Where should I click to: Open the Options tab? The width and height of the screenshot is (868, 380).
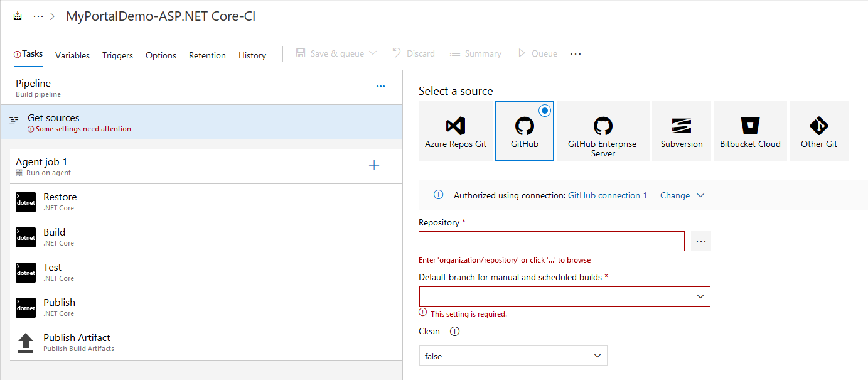[x=161, y=55]
